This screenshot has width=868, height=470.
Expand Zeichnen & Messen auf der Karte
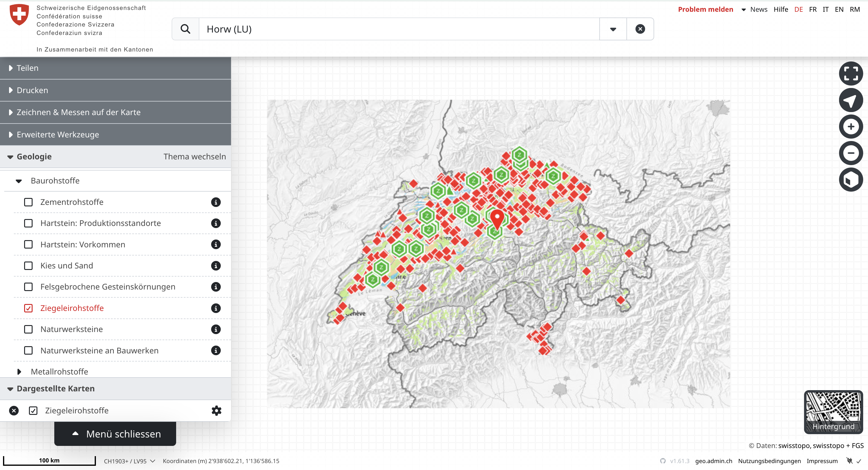point(115,112)
